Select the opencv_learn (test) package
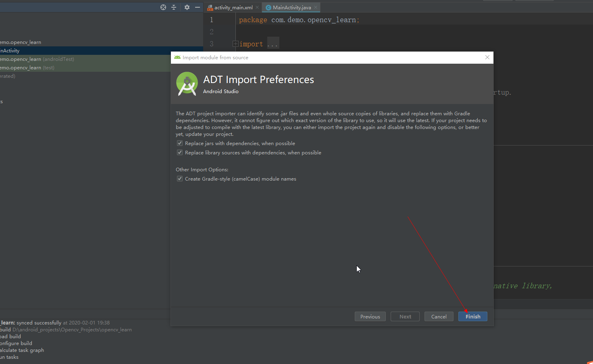This screenshot has height=364, width=593. pos(85,67)
